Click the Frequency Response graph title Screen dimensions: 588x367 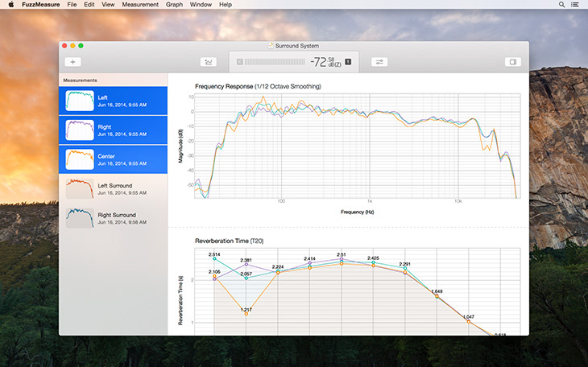pos(258,86)
